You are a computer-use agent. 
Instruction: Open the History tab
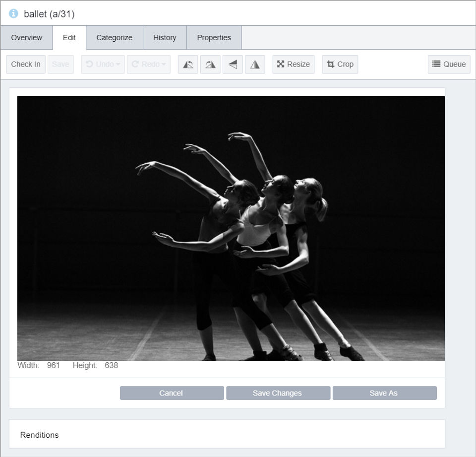point(165,38)
